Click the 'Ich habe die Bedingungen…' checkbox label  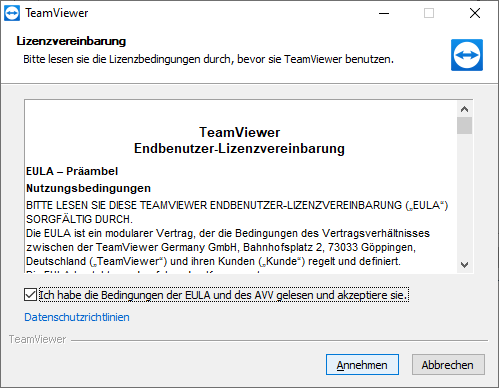click(224, 295)
